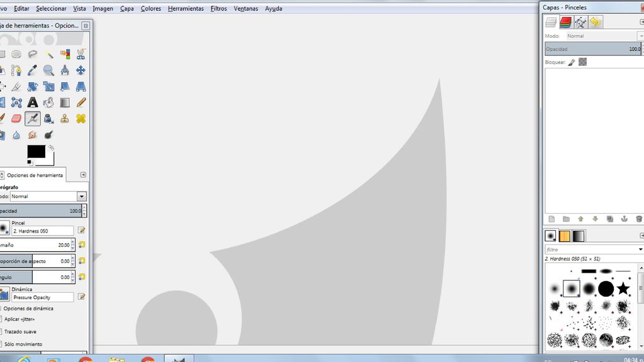Image resolution: width=644 pixels, height=362 pixels.
Task: Reset colors to default black and white
Action: (30, 163)
